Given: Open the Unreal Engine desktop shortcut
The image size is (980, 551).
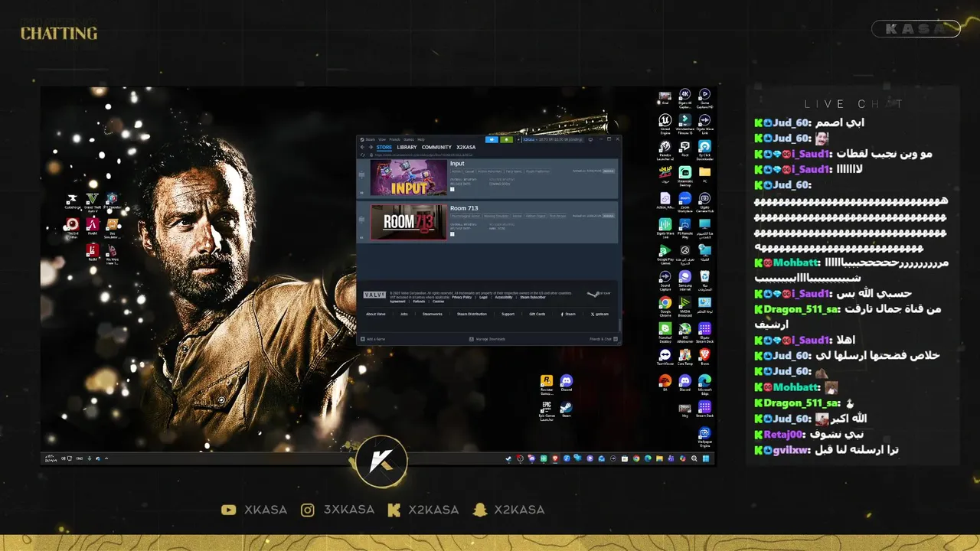Looking at the screenshot, I should [664, 123].
